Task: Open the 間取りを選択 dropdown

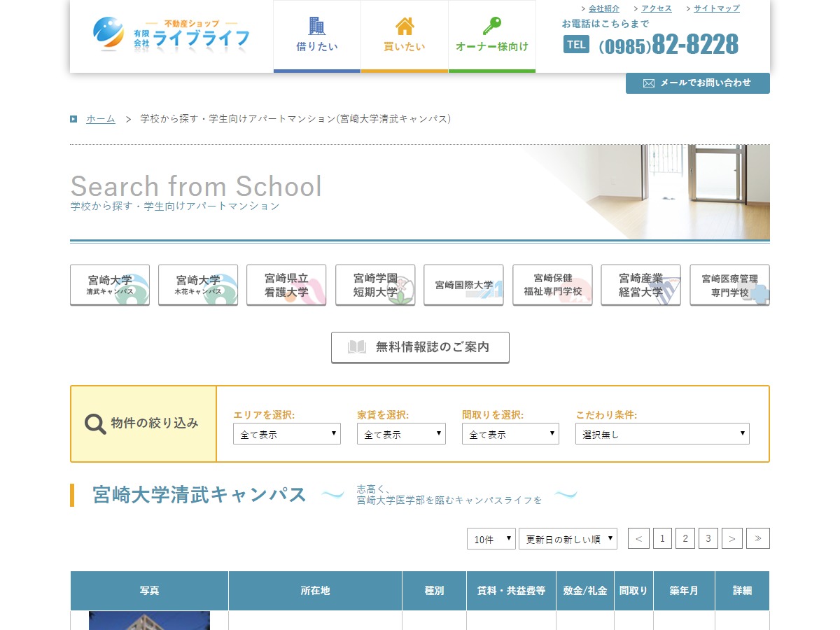Action: click(510, 434)
